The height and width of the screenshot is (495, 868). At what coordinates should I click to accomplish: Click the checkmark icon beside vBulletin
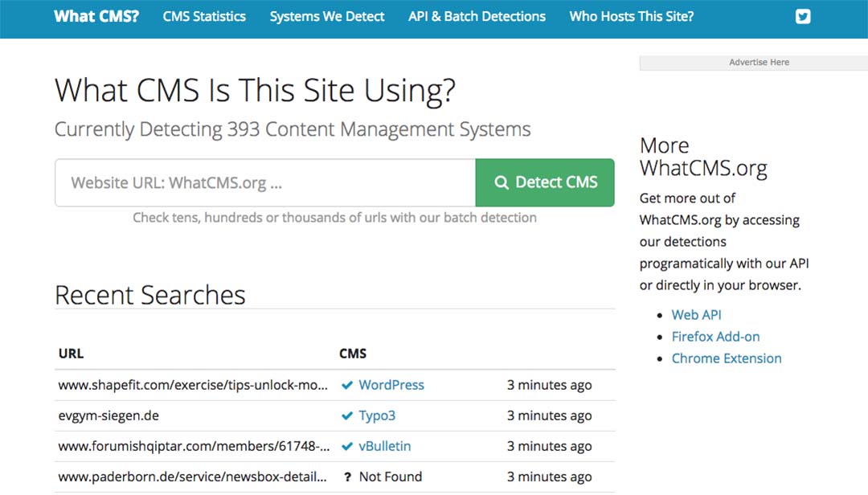point(347,447)
